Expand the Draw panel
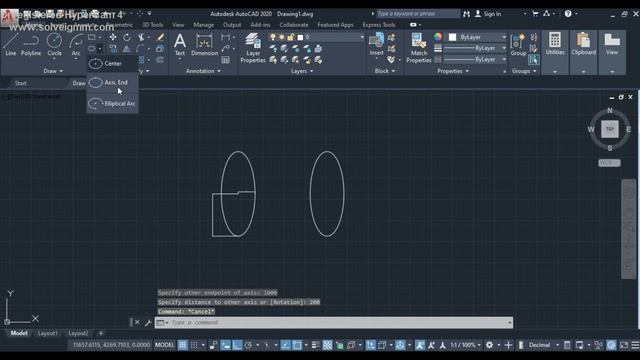Screen dimensions: 640x360 (53, 71)
